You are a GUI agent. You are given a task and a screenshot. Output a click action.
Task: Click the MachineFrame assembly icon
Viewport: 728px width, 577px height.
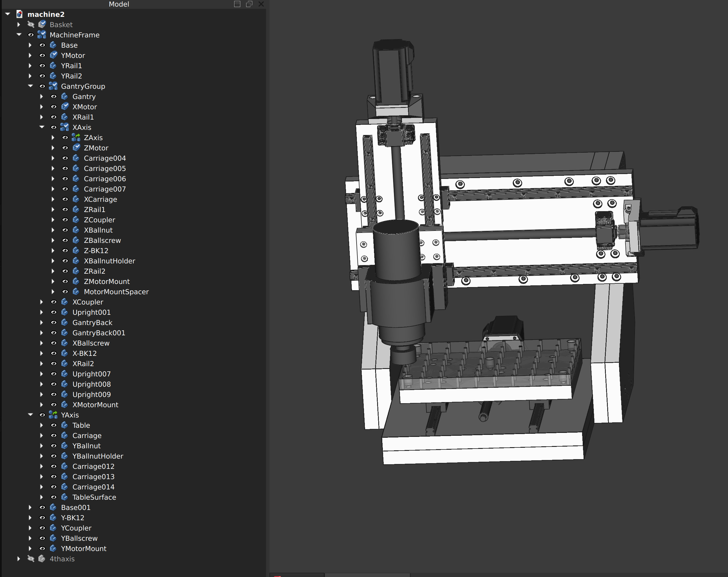point(42,35)
